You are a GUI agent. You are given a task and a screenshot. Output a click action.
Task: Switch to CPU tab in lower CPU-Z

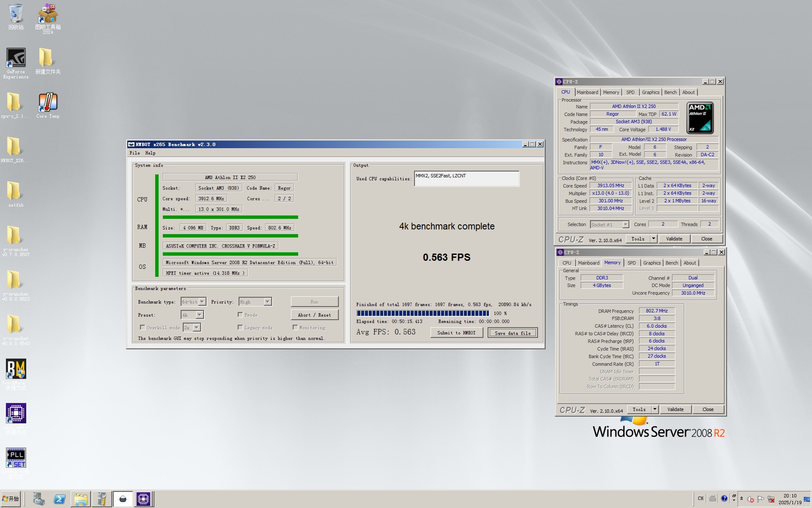click(567, 263)
